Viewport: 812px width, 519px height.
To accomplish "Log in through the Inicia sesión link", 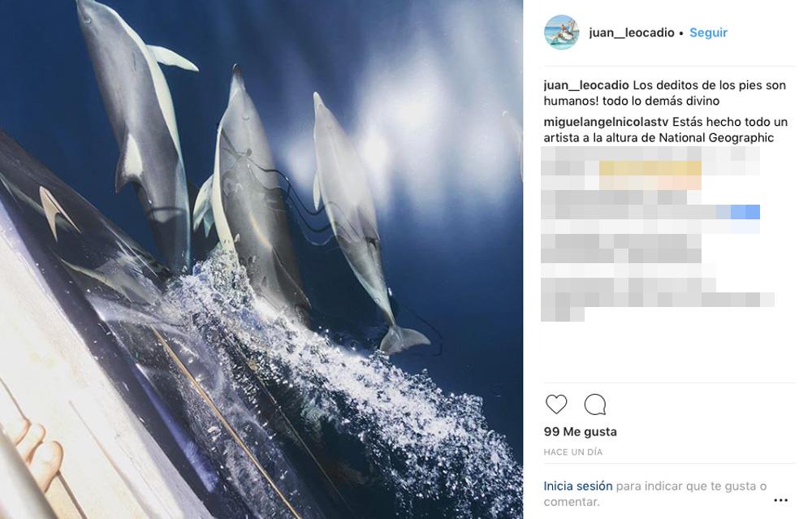I will coord(578,486).
